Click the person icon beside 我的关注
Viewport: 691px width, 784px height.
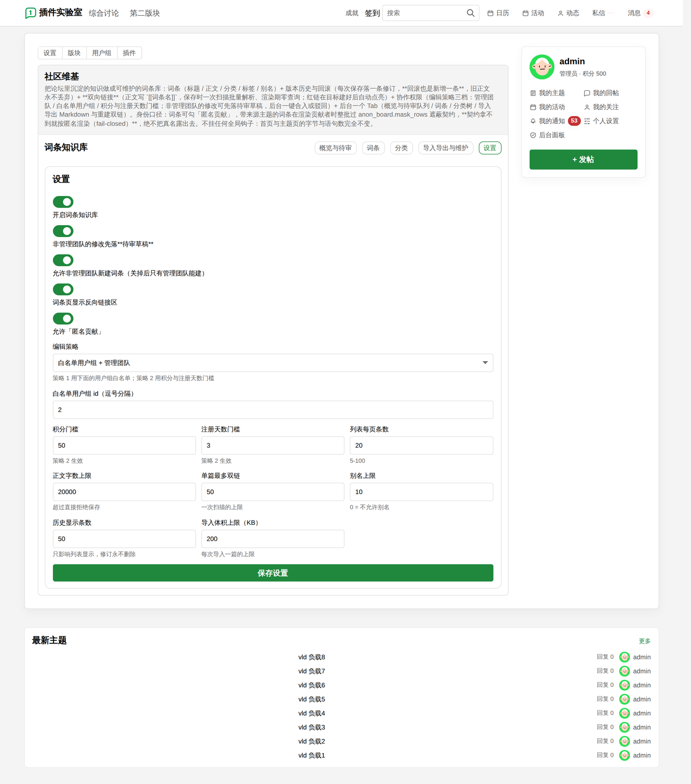pos(587,107)
